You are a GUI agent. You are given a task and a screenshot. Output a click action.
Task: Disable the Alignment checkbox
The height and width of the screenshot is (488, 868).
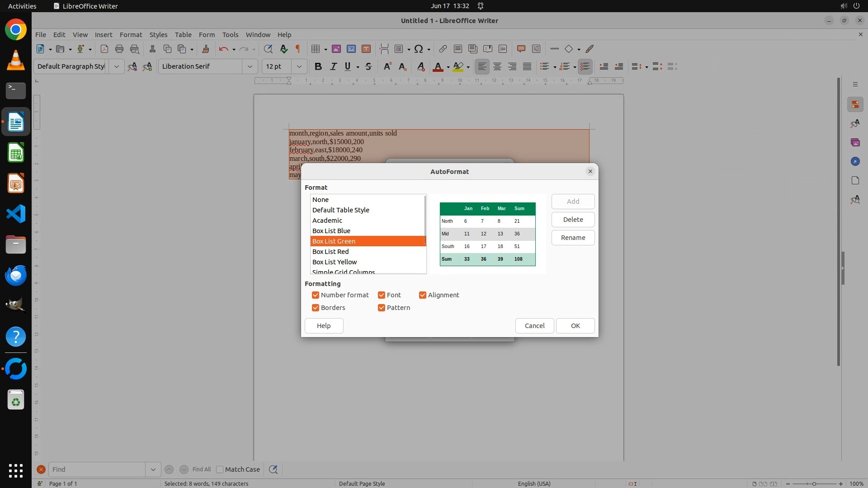click(423, 295)
